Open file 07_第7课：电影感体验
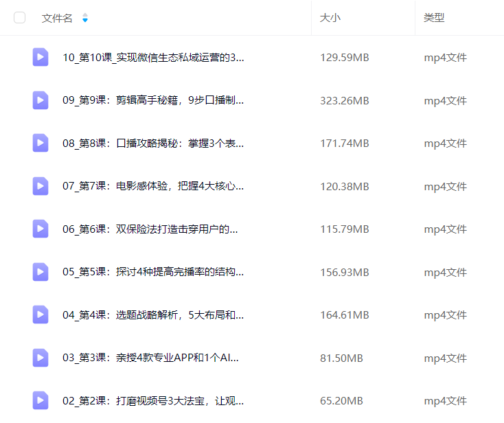This screenshot has height=423, width=504. (x=153, y=186)
